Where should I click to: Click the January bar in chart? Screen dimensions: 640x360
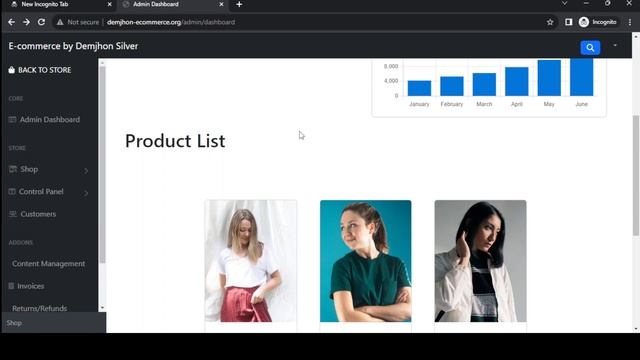point(419,88)
